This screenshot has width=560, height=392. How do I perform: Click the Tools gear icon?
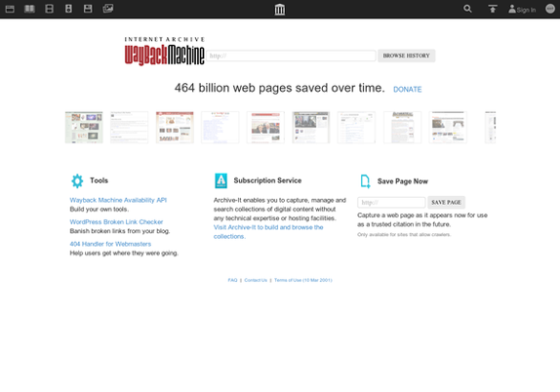click(x=77, y=181)
